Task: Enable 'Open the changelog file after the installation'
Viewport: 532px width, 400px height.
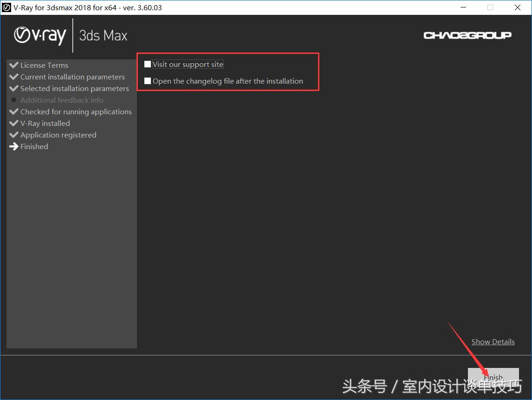Action: [148, 81]
